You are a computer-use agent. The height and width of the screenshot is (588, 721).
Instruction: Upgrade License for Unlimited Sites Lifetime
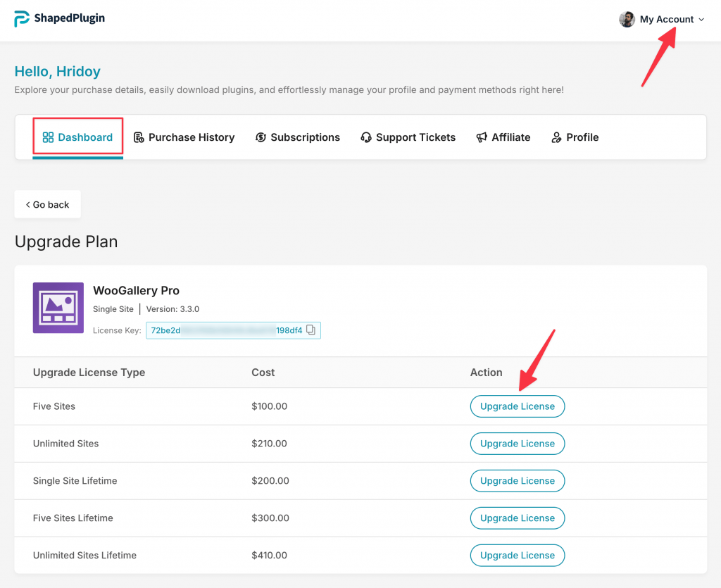(518, 556)
